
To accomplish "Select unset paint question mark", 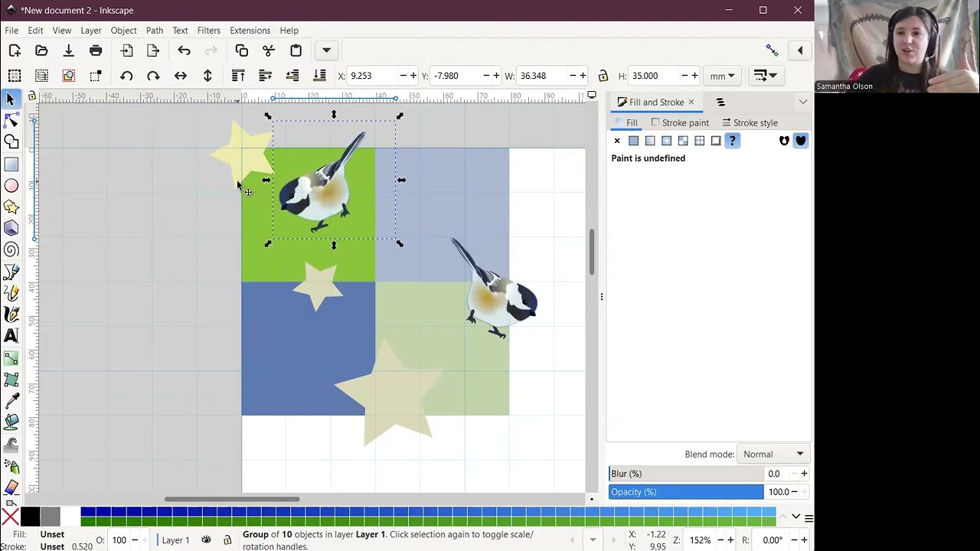I will click(x=732, y=141).
